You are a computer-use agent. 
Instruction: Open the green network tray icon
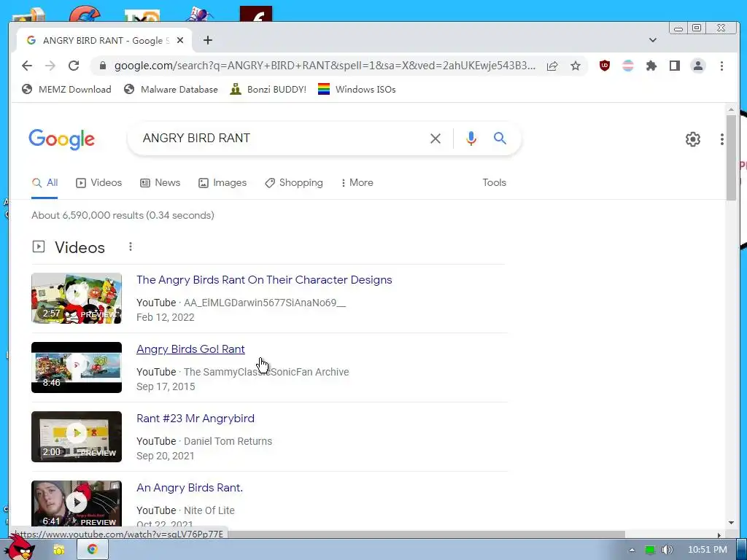[x=650, y=550]
